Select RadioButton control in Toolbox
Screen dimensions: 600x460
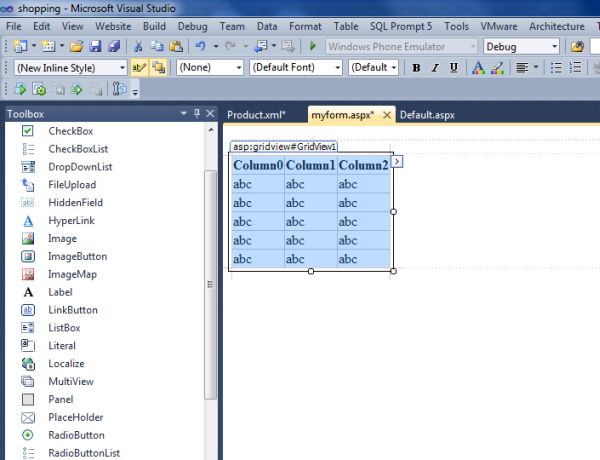coord(76,435)
